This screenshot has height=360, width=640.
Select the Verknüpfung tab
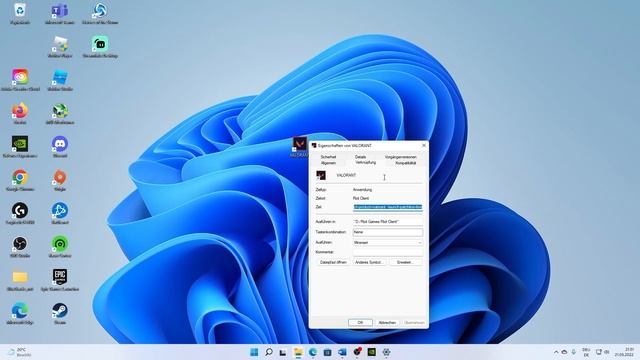tap(366, 162)
